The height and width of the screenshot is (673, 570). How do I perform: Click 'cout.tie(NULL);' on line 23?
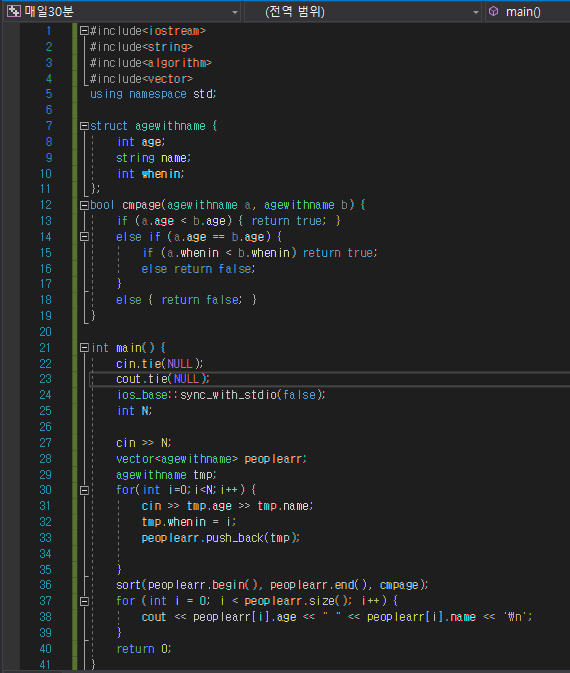point(163,379)
